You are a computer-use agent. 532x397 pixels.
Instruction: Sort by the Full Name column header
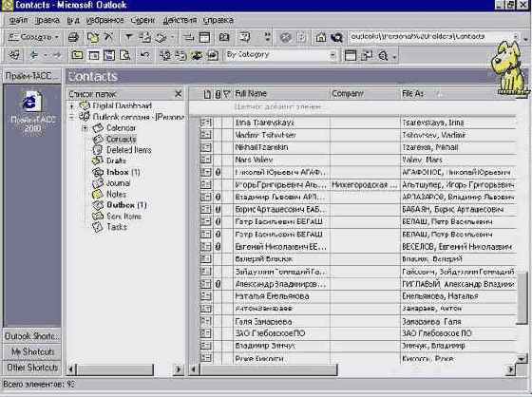[x=281, y=94]
